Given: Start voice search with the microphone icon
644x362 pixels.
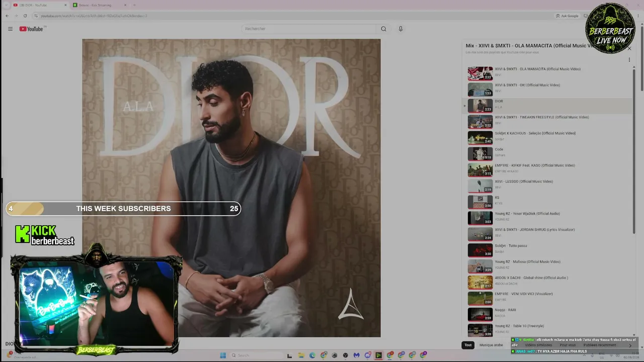Looking at the screenshot, I should [400, 29].
